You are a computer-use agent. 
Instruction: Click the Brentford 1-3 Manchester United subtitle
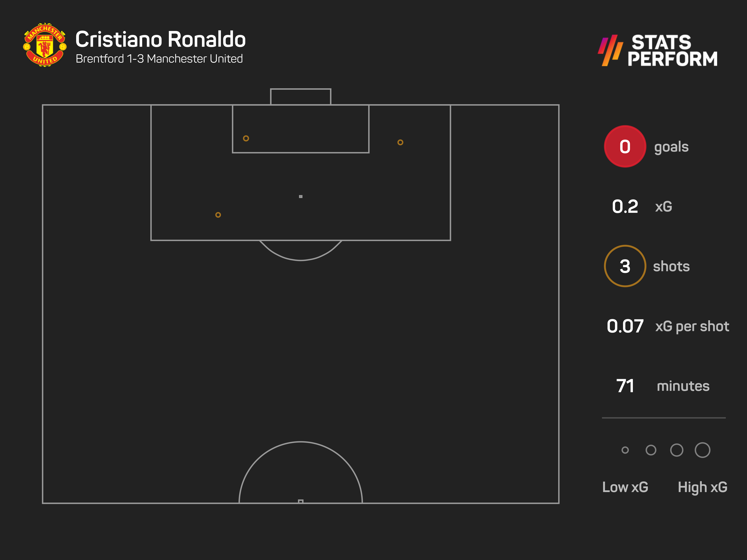(159, 59)
